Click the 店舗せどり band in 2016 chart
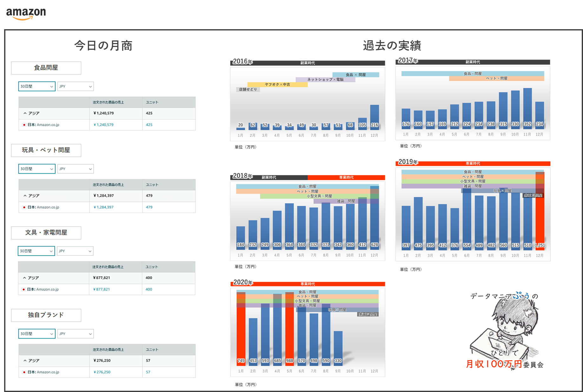The image size is (583, 392). [x=248, y=89]
